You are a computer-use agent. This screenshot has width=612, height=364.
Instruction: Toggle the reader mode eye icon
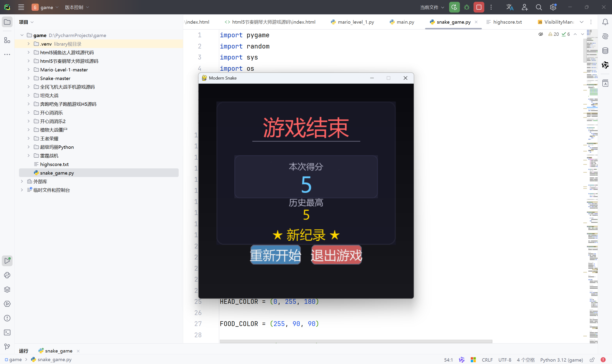pos(540,34)
